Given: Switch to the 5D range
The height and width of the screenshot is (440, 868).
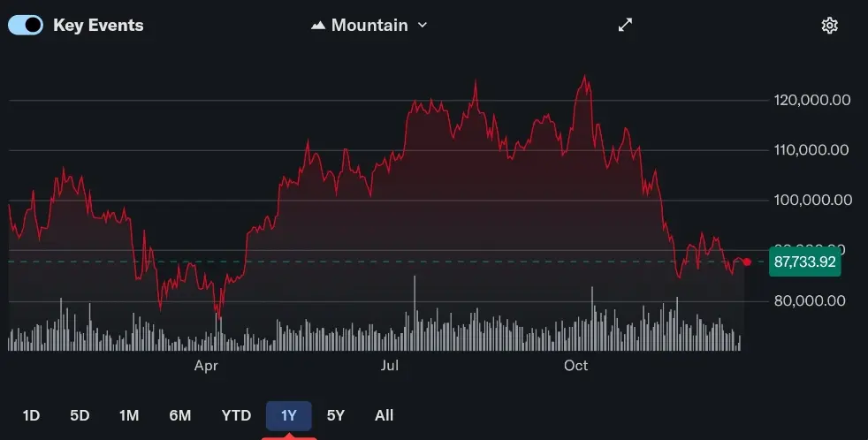Looking at the screenshot, I should [x=80, y=415].
